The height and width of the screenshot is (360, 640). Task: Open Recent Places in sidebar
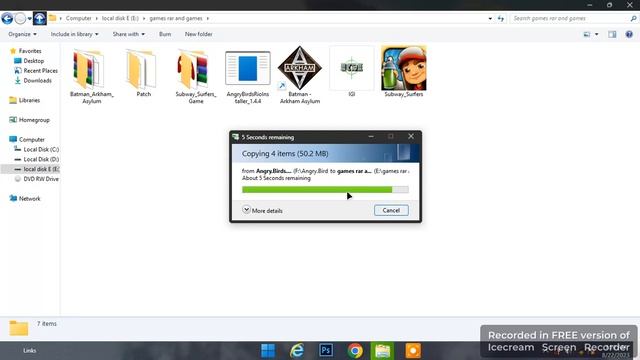[x=36, y=71]
